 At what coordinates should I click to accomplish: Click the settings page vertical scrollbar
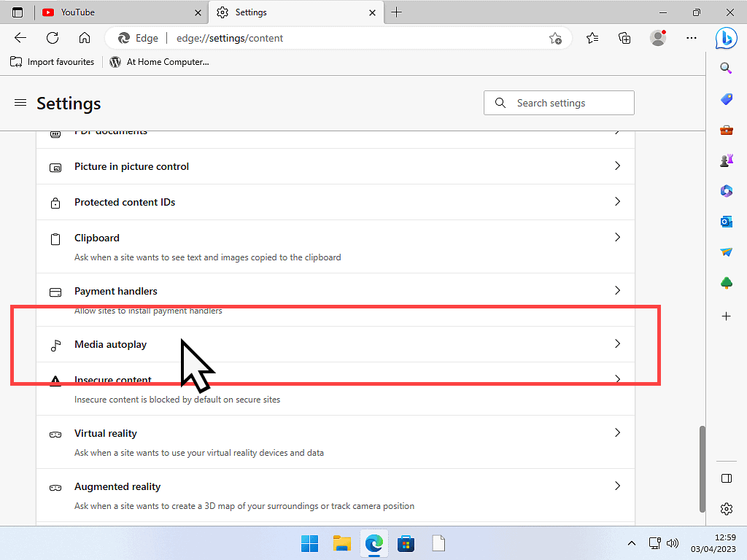click(703, 467)
